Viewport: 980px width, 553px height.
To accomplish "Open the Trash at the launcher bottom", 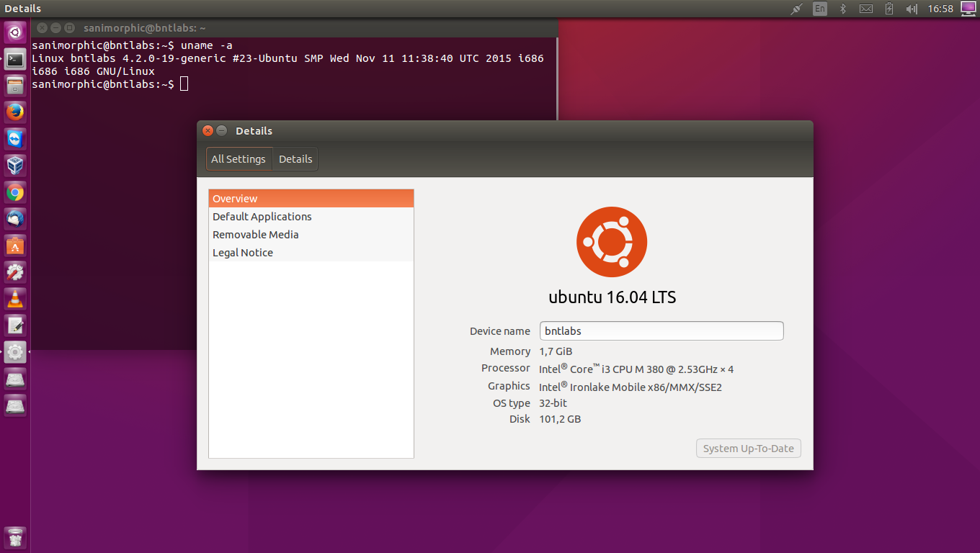I will coord(14,538).
